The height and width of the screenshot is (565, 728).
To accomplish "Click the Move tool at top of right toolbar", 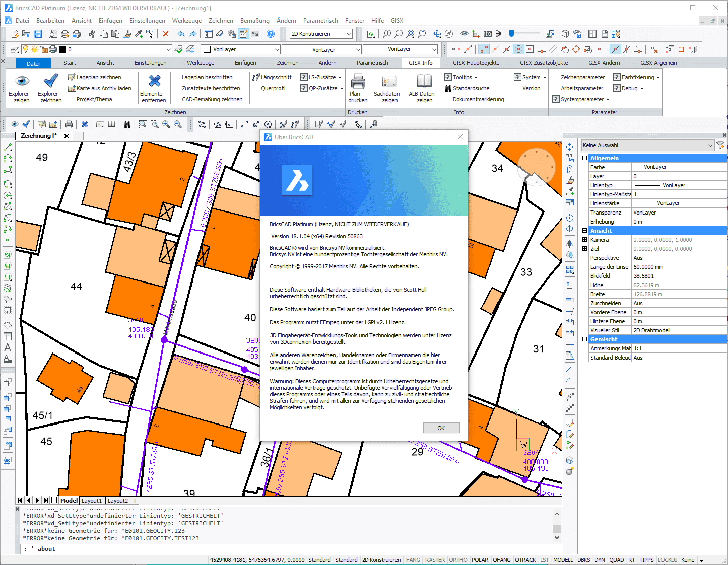I will tap(570, 147).
